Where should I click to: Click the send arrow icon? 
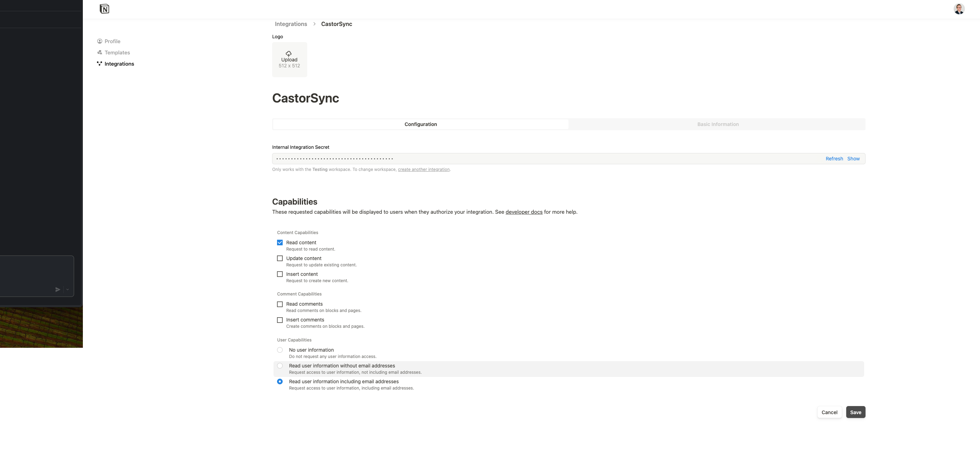(x=58, y=290)
